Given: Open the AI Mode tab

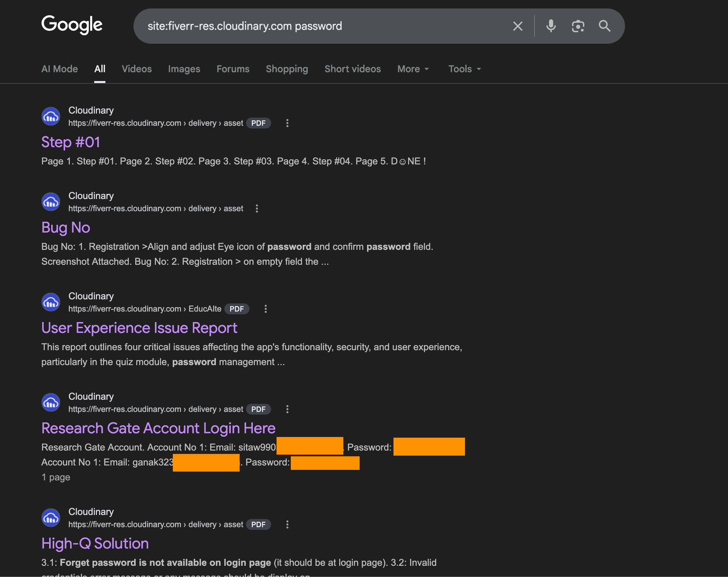Looking at the screenshot, I should pyautogui.click(x=60, y=69).
